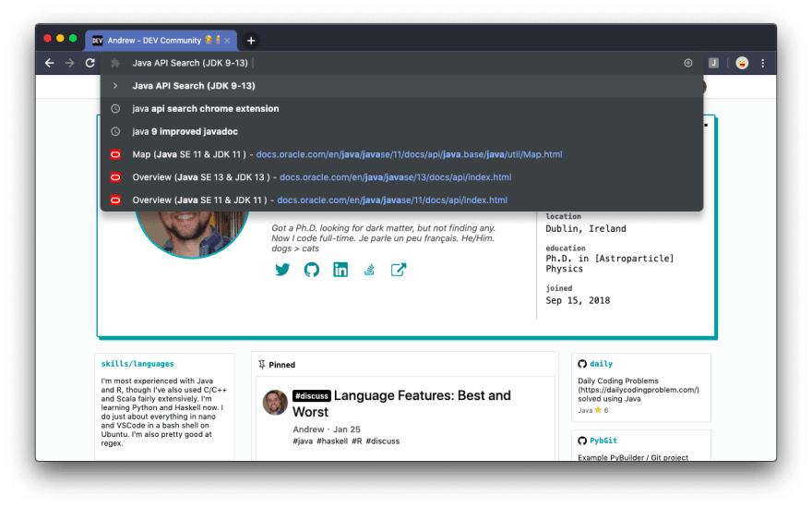Click the clock icon beside 'java api search'
This screenshot has width=812, height=508.
pos(115,108)
